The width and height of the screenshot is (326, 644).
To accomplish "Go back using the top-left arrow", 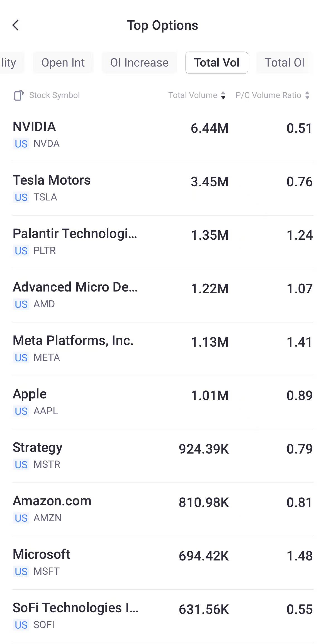I will click(16, 25).
